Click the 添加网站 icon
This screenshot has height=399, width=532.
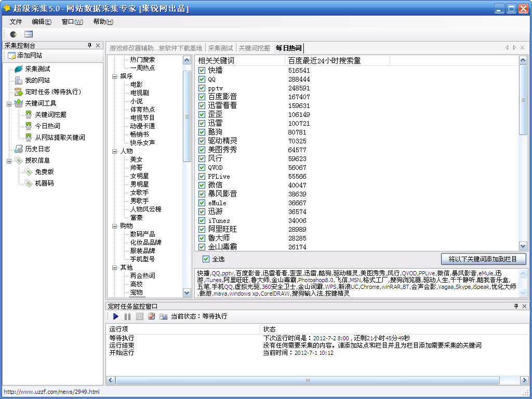[12, 56]
